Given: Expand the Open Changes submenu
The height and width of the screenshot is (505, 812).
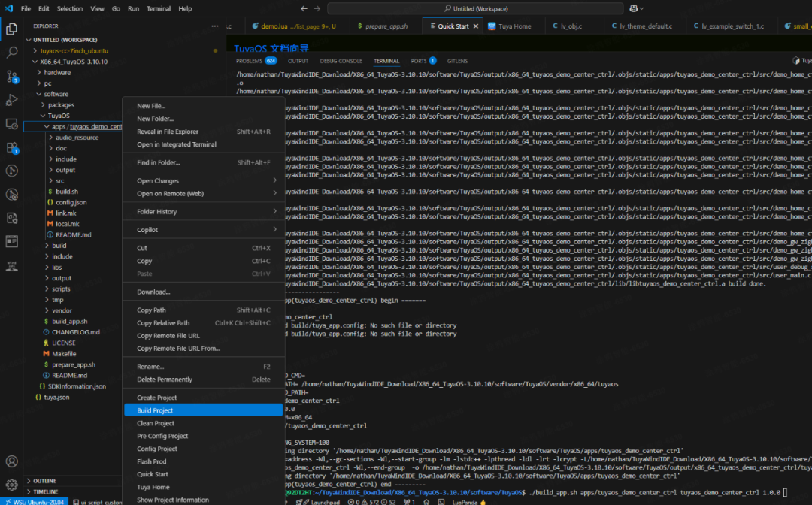Looking at the screenshot, I should (204, 180).
